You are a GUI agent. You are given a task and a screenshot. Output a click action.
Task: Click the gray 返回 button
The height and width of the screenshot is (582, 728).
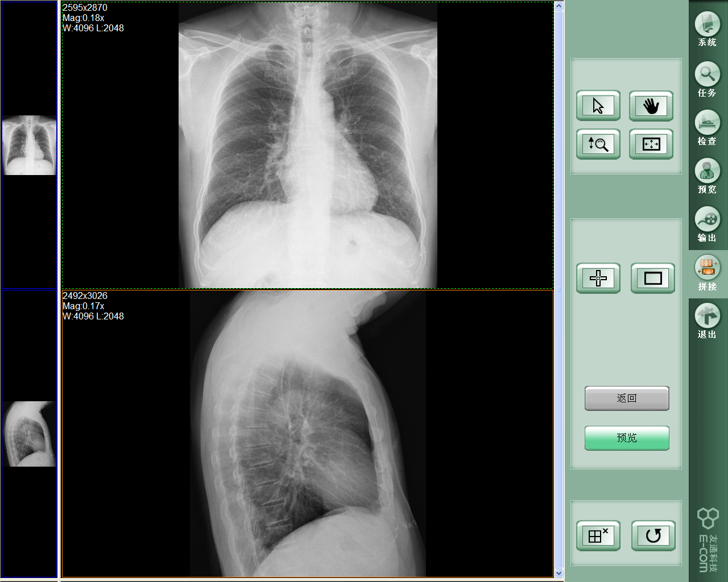click(x=627, y=398)
